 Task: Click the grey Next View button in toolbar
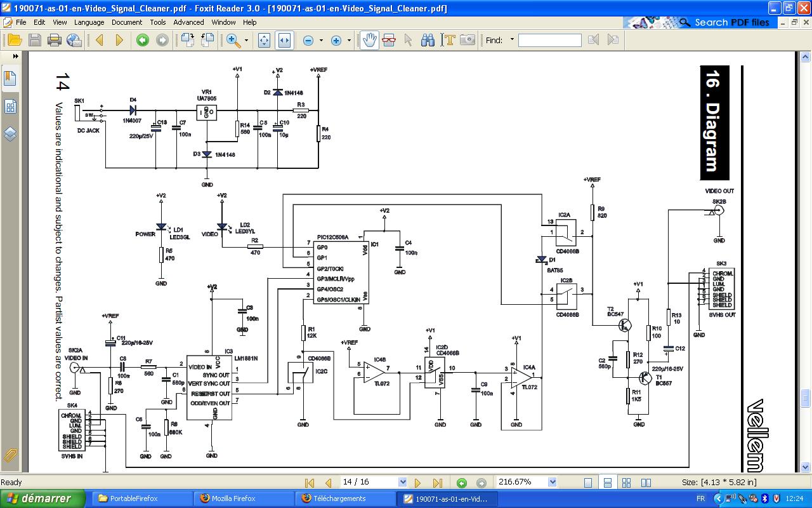[162, 40]
